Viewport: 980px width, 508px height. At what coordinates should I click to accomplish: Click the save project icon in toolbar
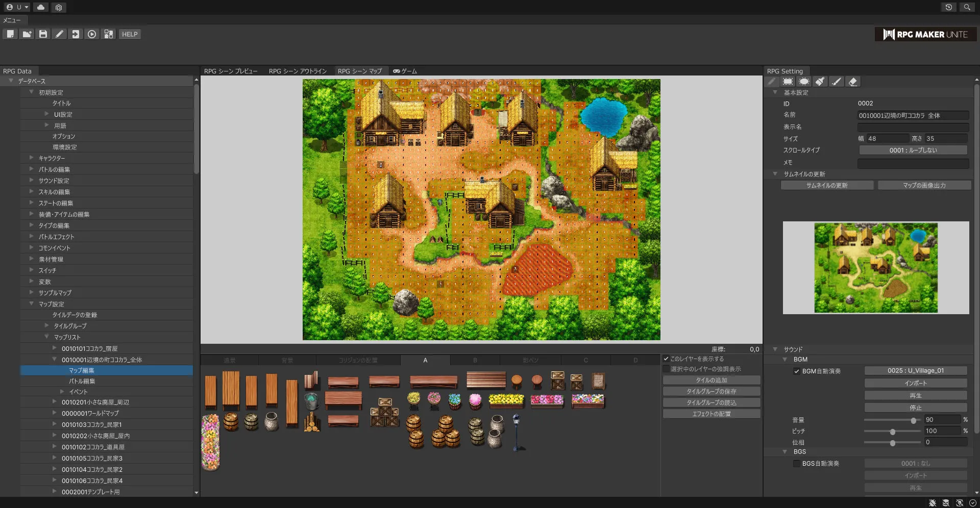43,34
